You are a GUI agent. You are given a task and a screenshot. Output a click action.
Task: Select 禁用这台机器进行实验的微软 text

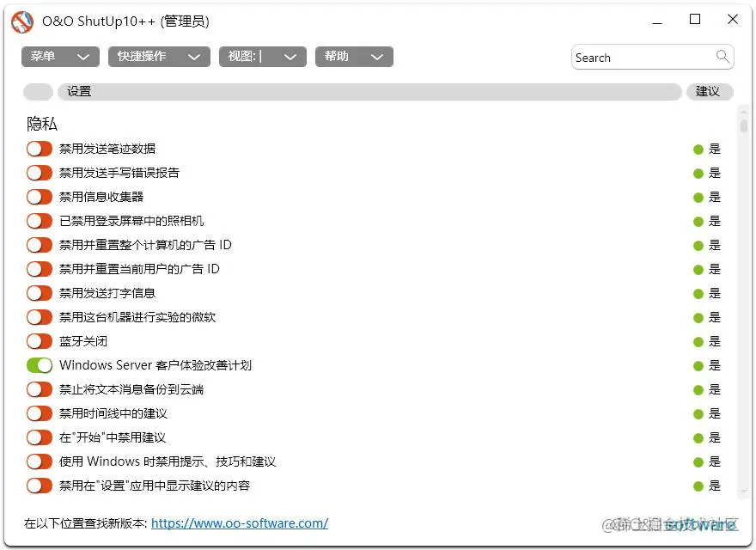click(x=137, y=317)
